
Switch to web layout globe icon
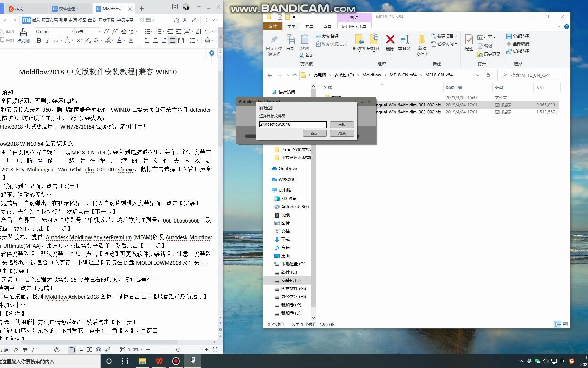pyautogui.click(x=98, y=350)
